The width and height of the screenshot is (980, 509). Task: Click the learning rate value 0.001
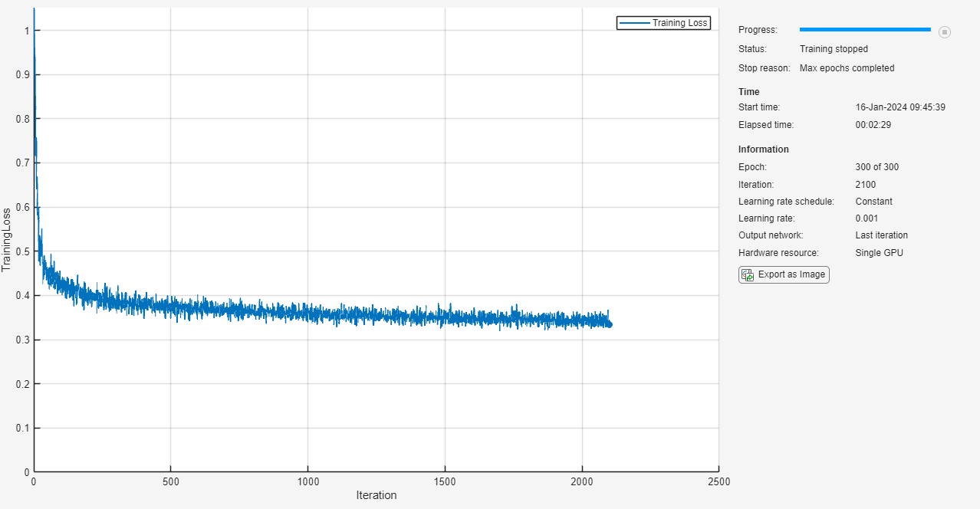tap(866, 218)
